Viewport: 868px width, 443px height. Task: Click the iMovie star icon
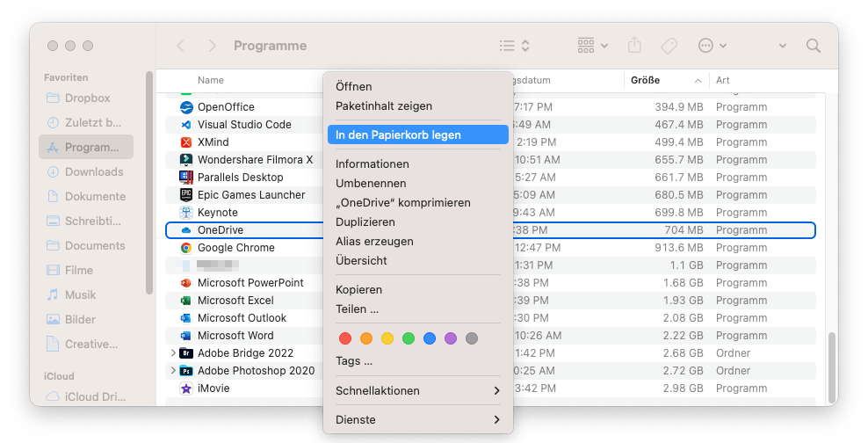186,389
